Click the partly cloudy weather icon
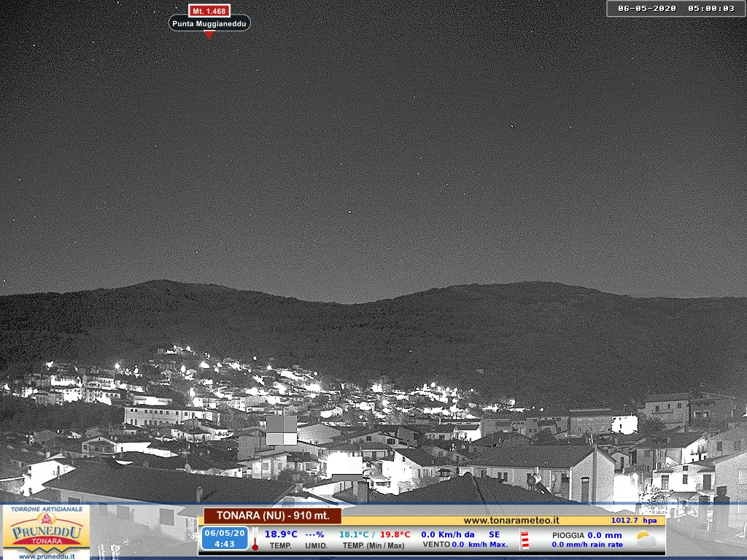This screenshot has width=747, height=560. [x=646, y=540]
